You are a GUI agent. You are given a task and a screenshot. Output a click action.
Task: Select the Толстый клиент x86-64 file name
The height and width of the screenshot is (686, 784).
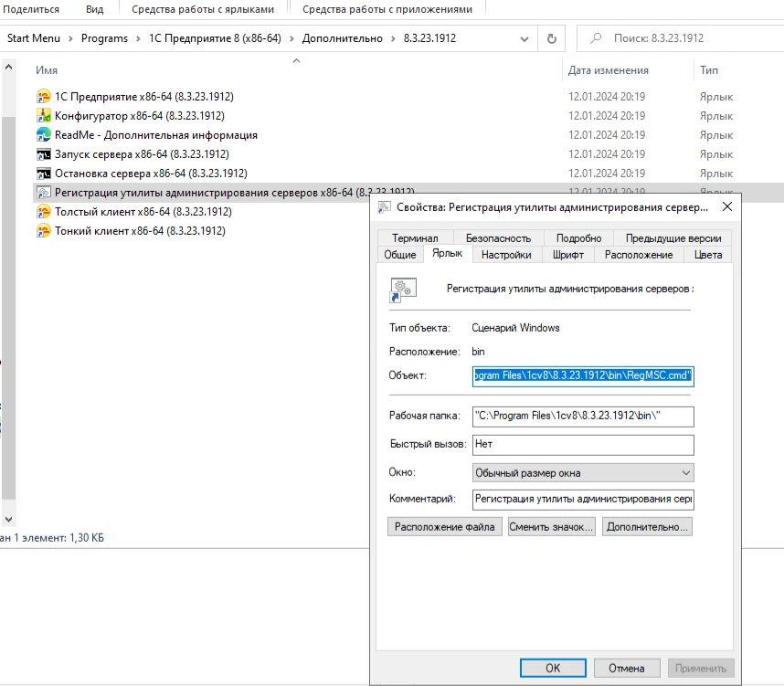(x=143, y=212)
